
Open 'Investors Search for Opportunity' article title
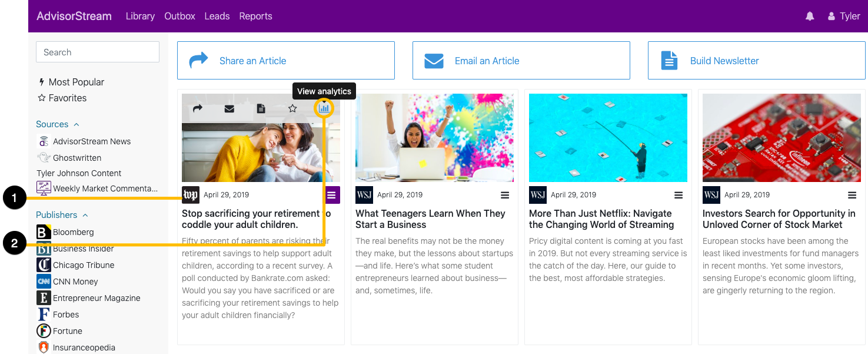point(779,219)
